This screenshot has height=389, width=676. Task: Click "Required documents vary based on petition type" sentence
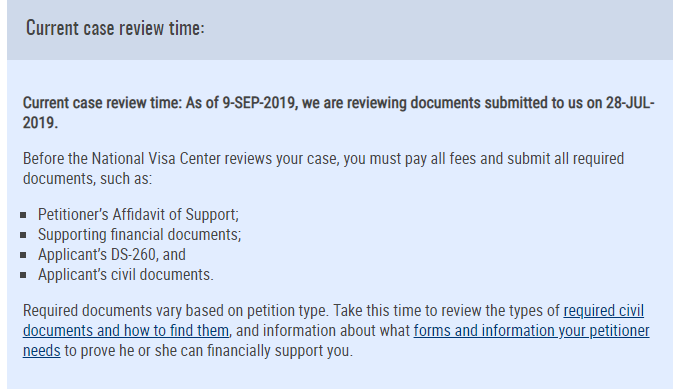coord(175,311)
